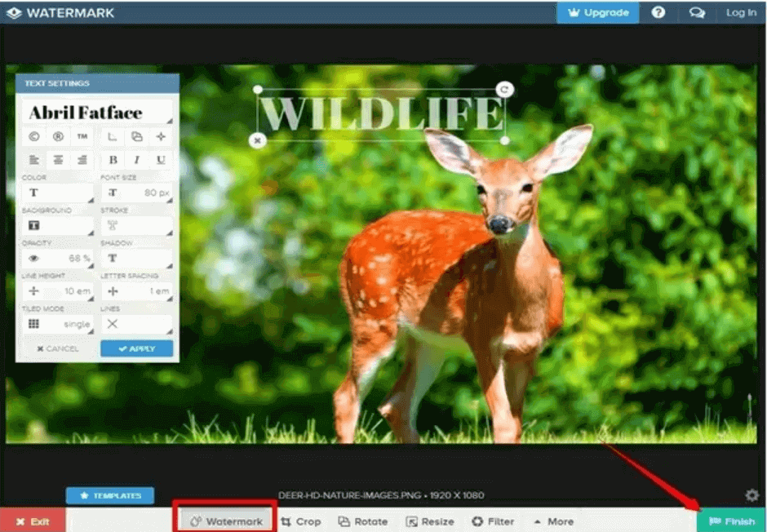Viewport: 767px width, 532px height.
Task: Expand the More menu
Action: [x=555, y=521]
